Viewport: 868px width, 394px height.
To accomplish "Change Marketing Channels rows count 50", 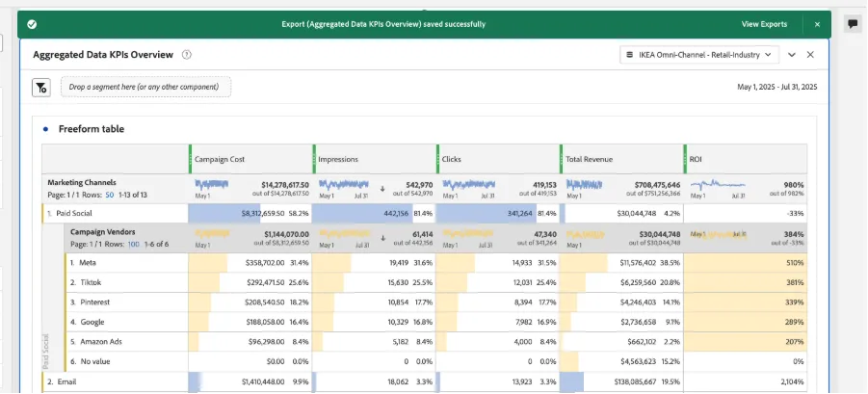I will click(x=109, y=195).
